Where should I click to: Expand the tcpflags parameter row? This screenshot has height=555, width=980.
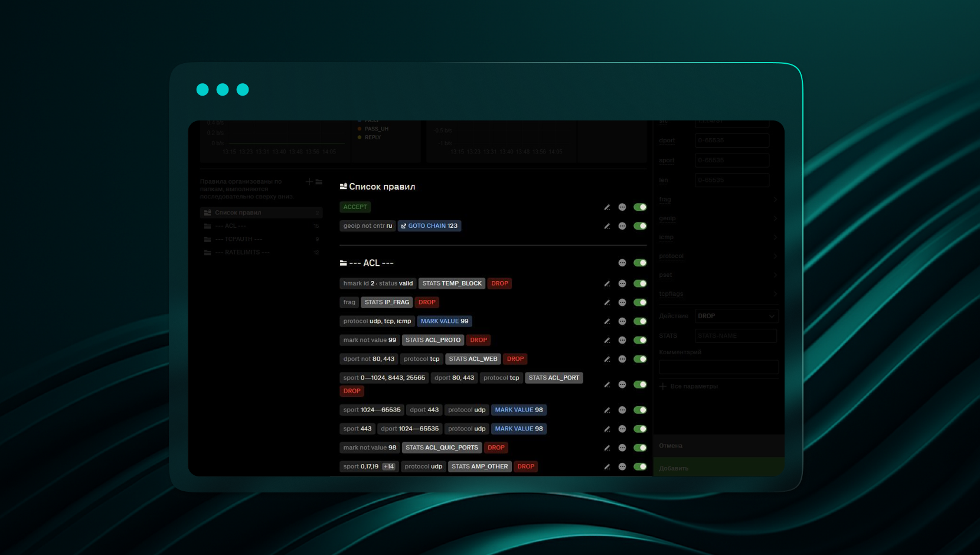718,294
